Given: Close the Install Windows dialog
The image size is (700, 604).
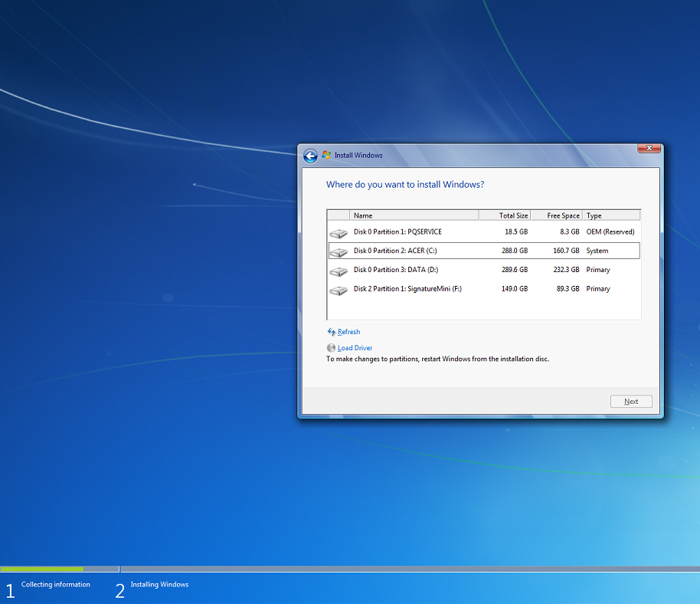Looking at the screenshot, I should [649, 148].
